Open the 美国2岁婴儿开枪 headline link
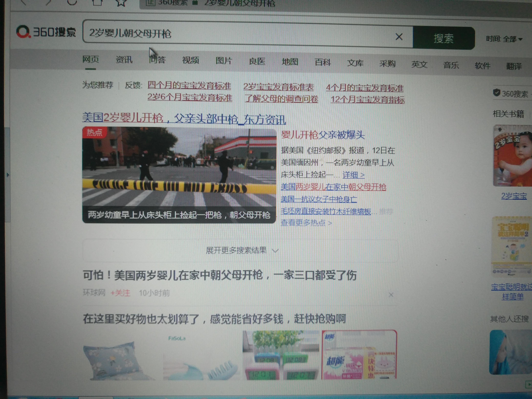 pos(184,118)
